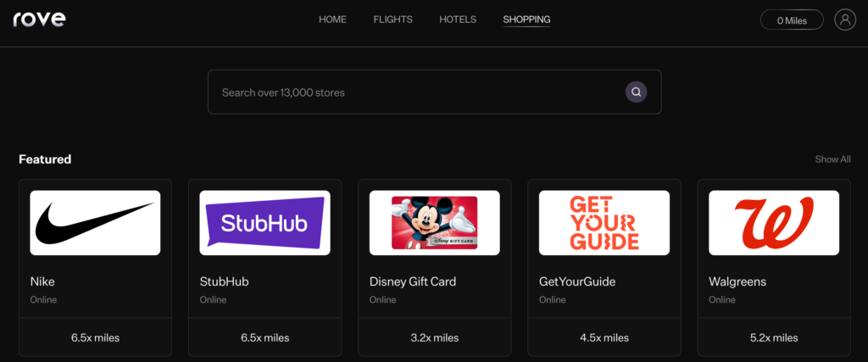
Task: Select Disney Gift Card 3.2x miles
Action: pos(434,337)
